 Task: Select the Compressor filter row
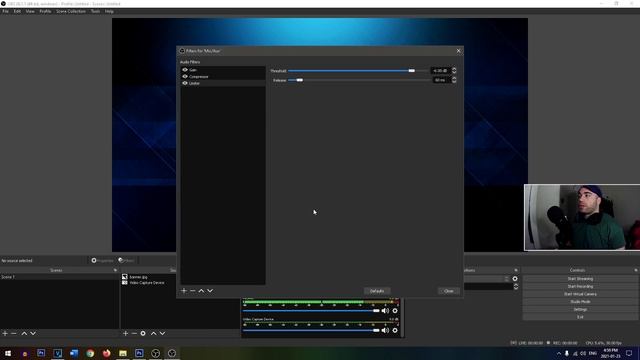223,76
